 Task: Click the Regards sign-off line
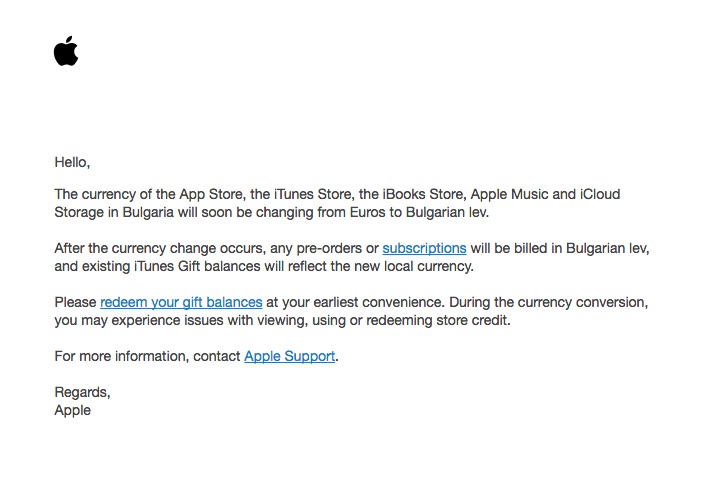82,392
